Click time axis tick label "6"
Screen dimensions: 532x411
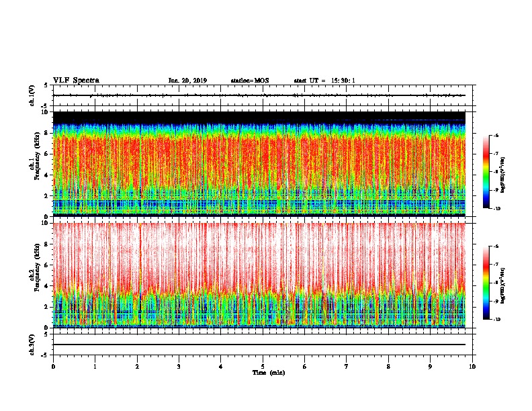tap(305, 367)
